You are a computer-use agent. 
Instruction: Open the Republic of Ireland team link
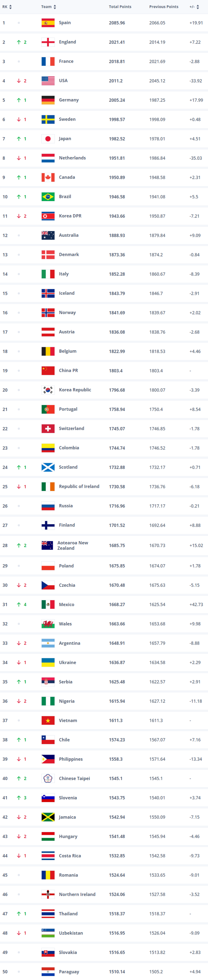point(79,486)
